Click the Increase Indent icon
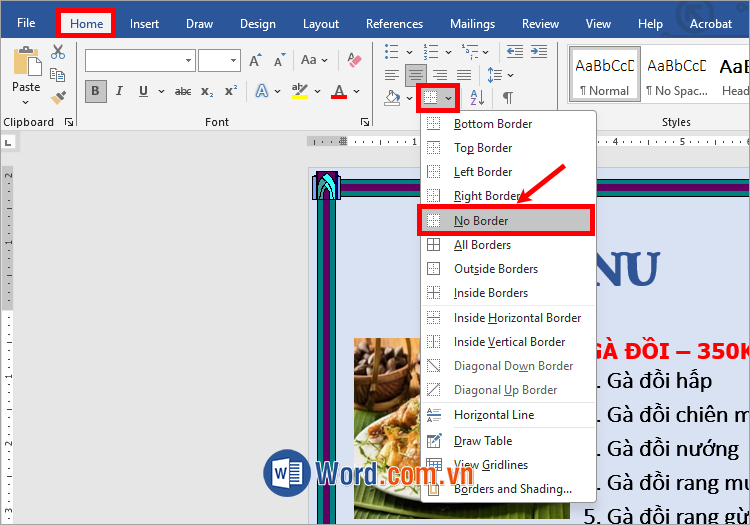This screenshot has width=750, height=525. 541,51
